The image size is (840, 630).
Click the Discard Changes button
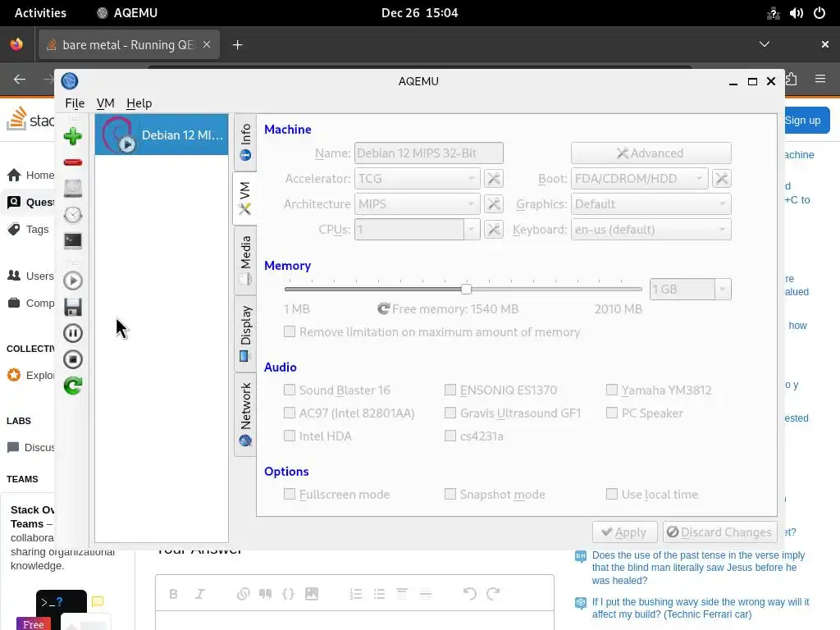click(720, 532)
